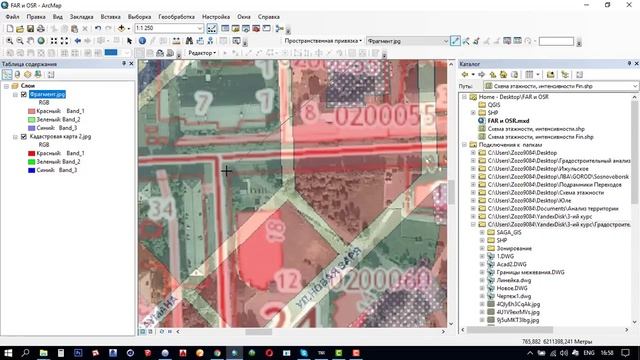Create a new map document

(x=9, y=29)
